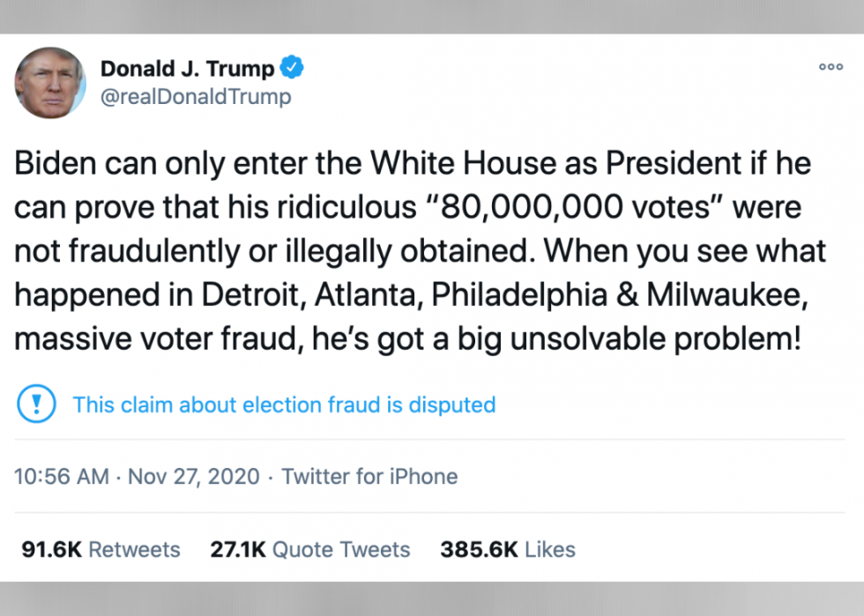View the 385.6K Likes list
Viewport: 864px width, 616px height.
508,549
